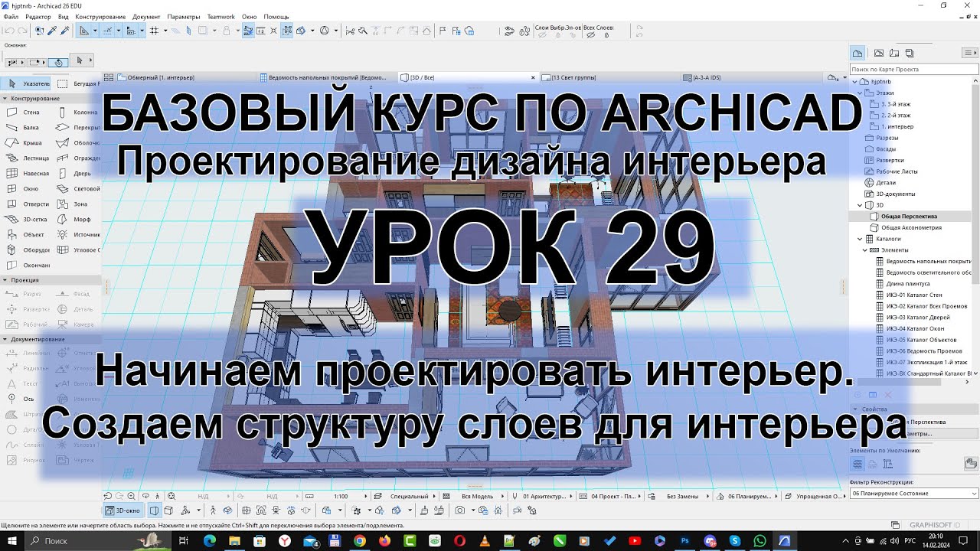Open the Project Map icon in Navigator
The width and height of the screenshot is (980, 551).
pos(857,53)
